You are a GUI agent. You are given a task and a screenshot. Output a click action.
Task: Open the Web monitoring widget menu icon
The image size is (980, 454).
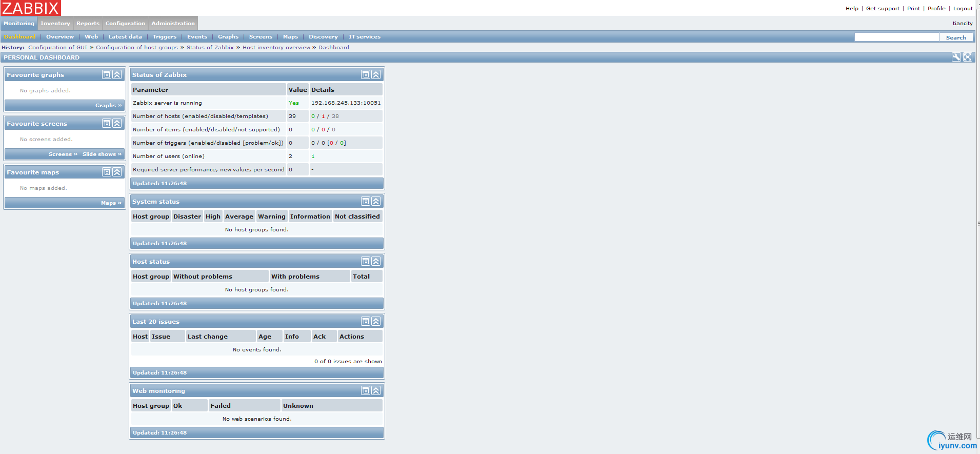click(366, 391)
